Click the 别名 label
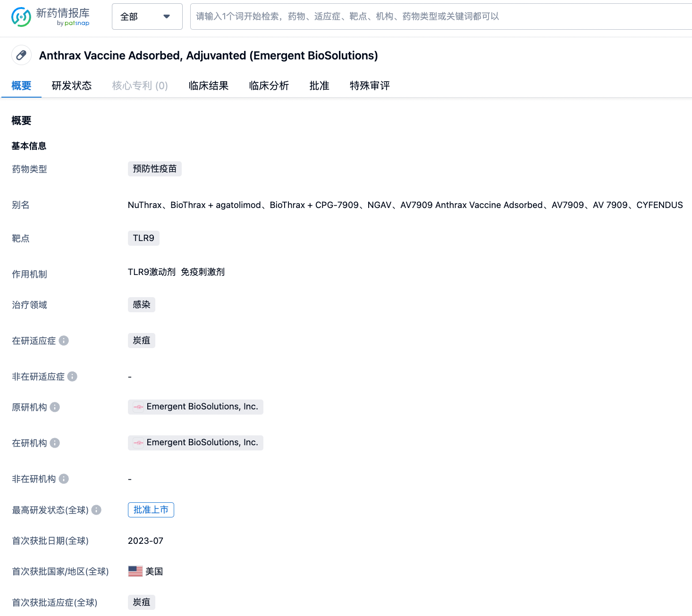This screenshot has width=692, height=616. (21, 205)
